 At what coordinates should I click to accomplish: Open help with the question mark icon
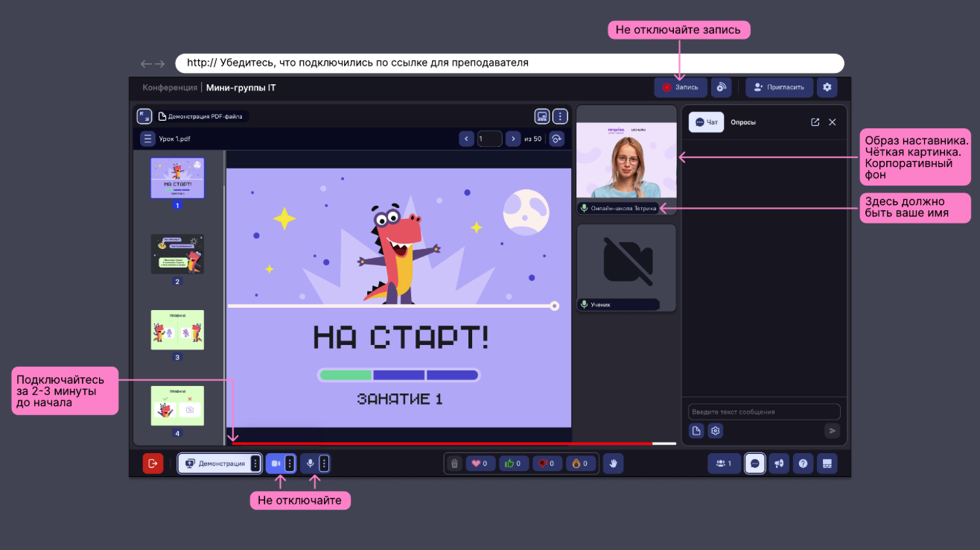pos(803,464)
